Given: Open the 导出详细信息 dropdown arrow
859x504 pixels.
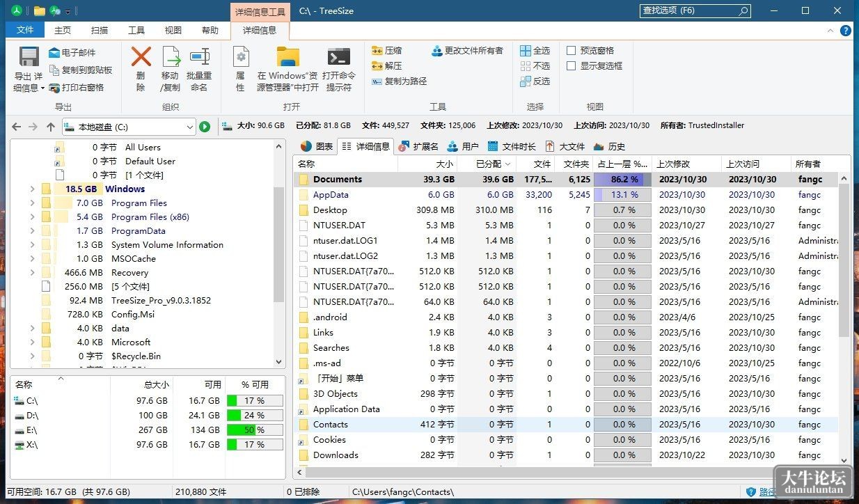Looking at the screenshot, I should tap(42, 88).
